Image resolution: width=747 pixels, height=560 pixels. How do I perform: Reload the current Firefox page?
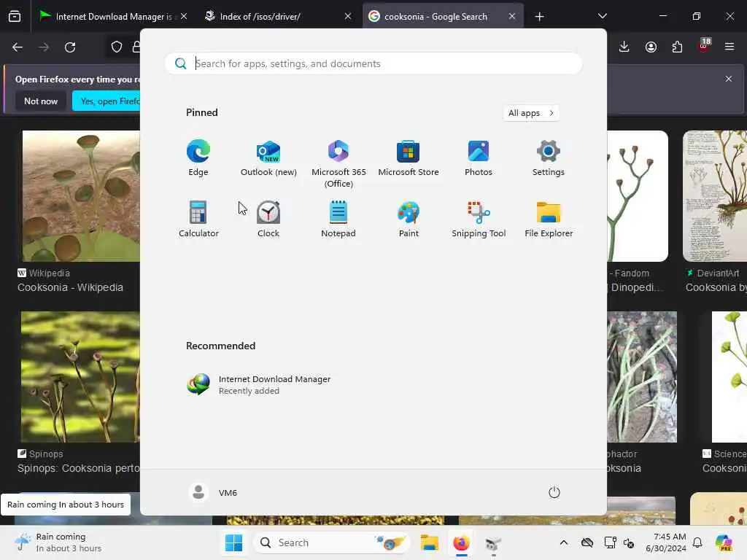click(x=70, y=47)
